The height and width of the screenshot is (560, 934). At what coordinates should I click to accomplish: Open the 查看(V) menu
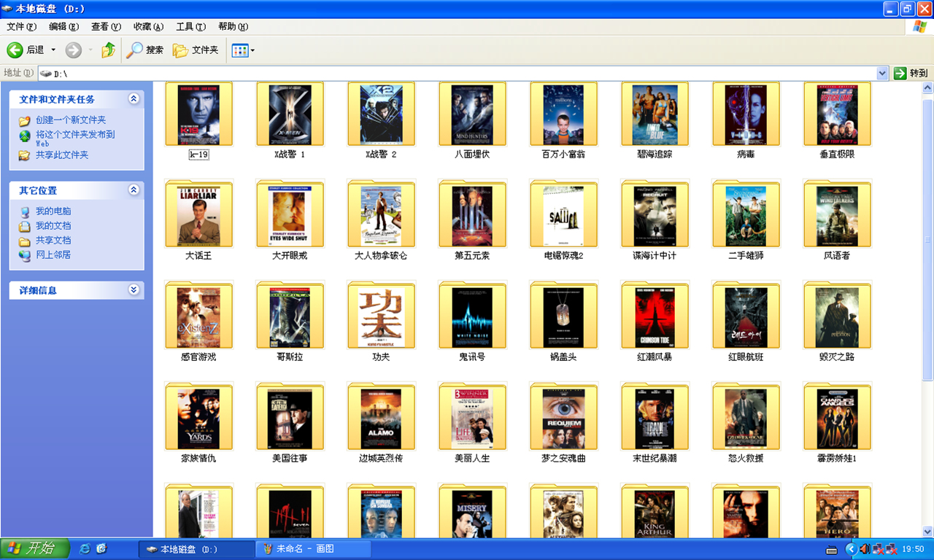(x=106, y=27)
